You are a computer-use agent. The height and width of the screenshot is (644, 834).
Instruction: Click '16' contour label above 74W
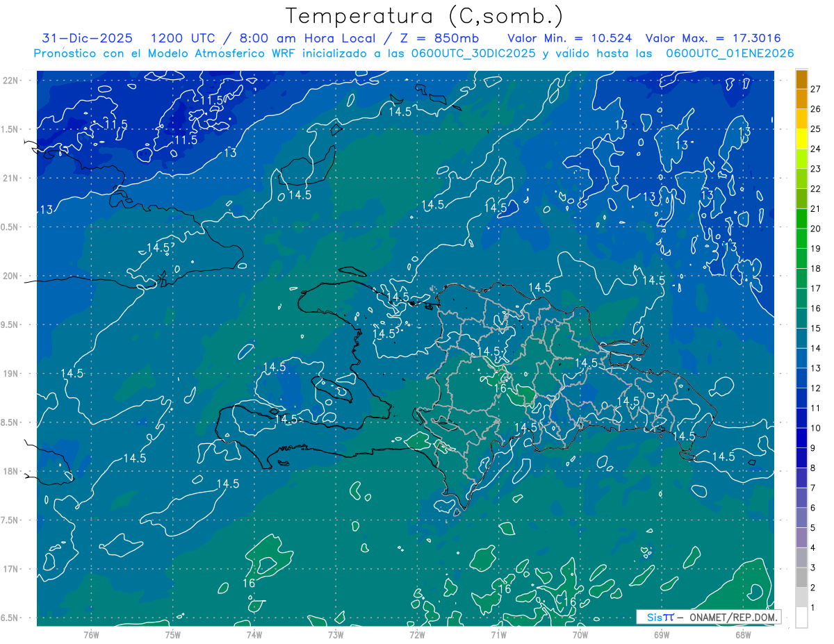pos(249,584)
